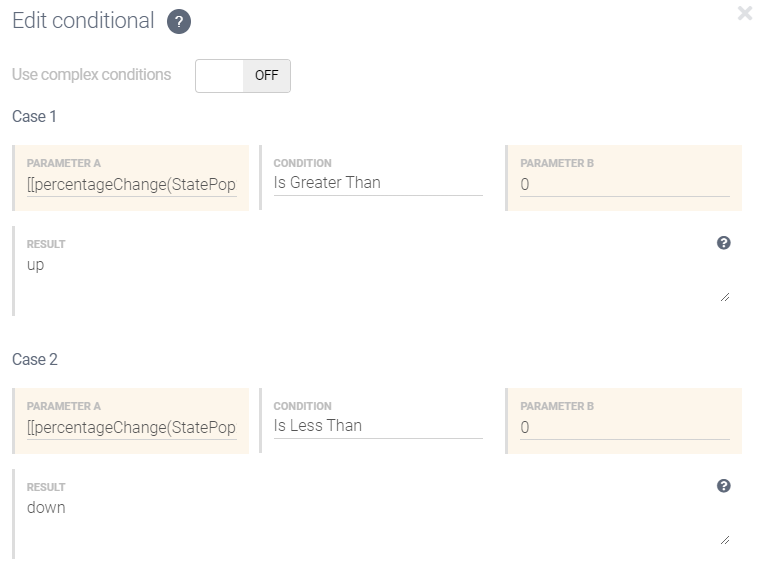Click the "Edit conditional" dialog title

(83, 21)
